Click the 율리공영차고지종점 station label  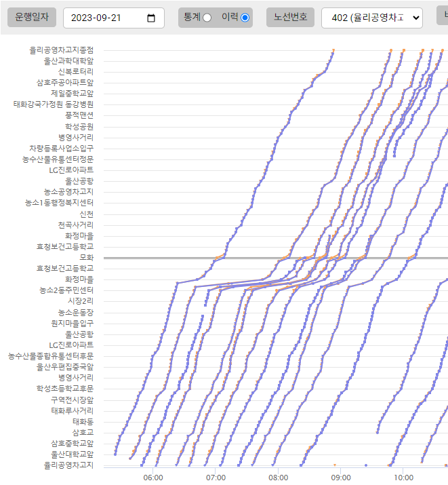[x=62, y=50]
